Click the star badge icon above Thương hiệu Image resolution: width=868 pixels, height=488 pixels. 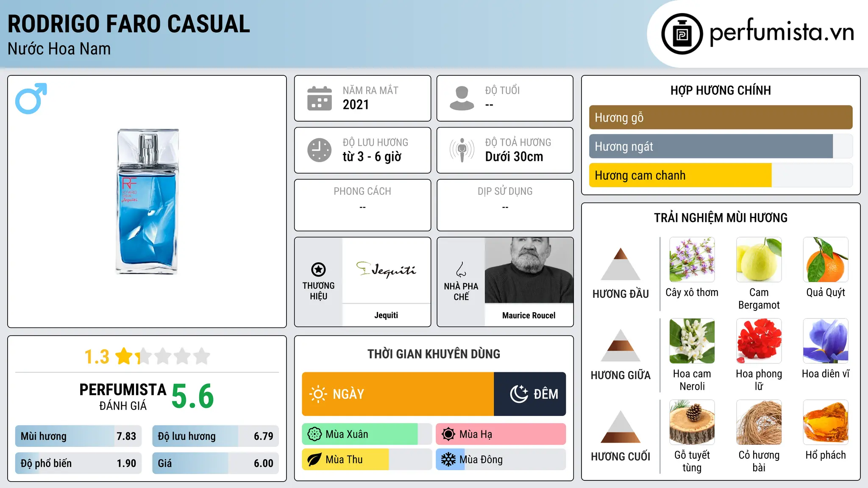[x=318, y=269]
